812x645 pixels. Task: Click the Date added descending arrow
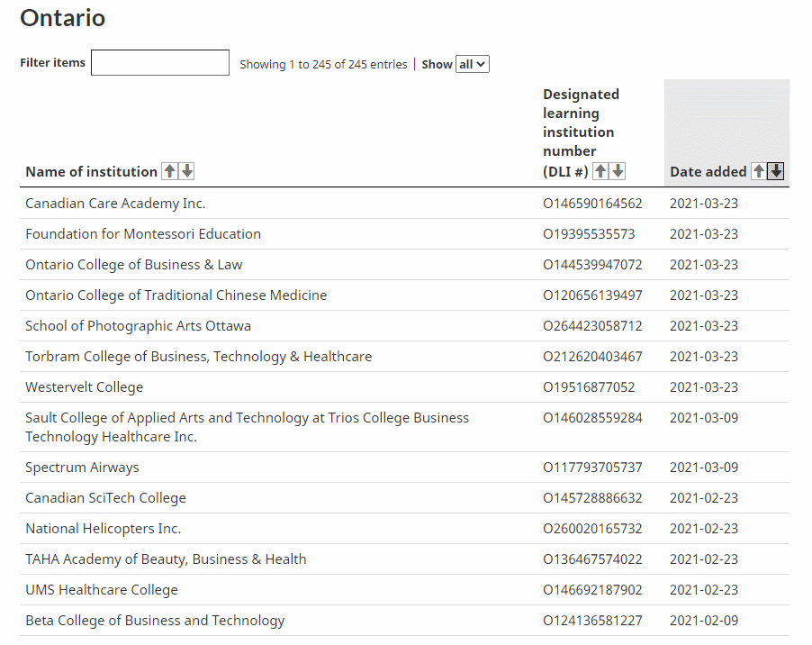point(776,171)
